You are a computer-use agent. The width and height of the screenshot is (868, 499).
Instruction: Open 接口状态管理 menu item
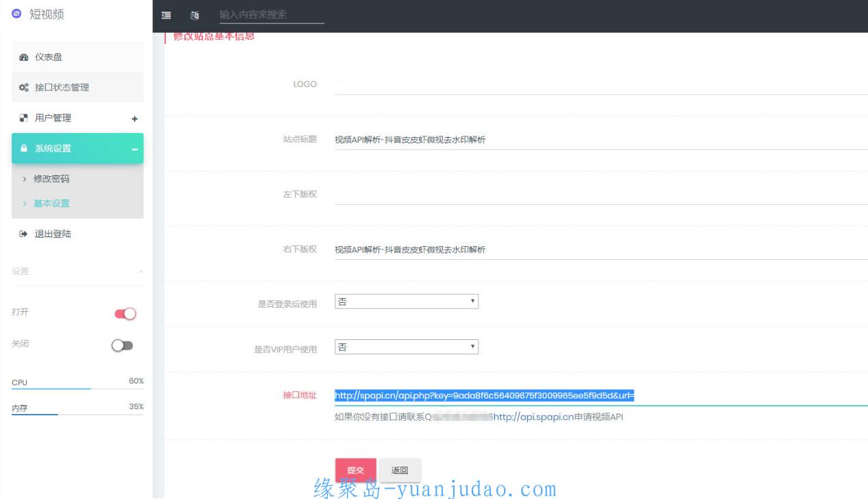77,87
